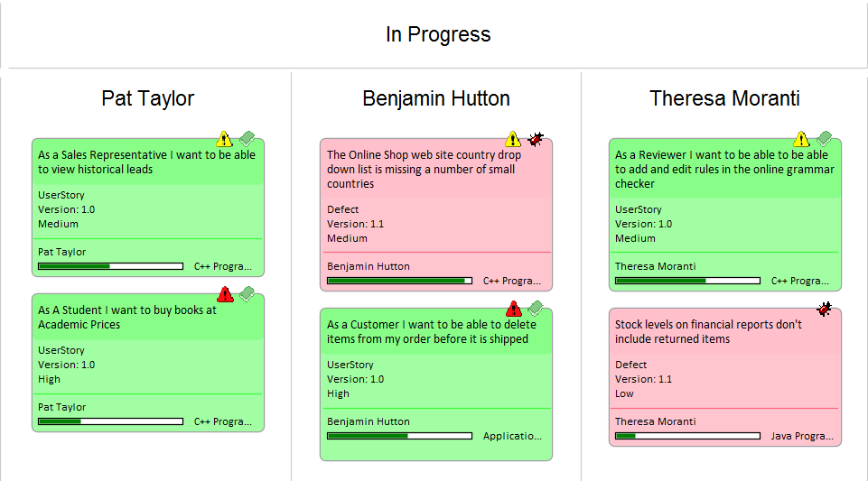868x481 pixels.
Task: Click the red warning icon on Student card
Action: point(225,294)
